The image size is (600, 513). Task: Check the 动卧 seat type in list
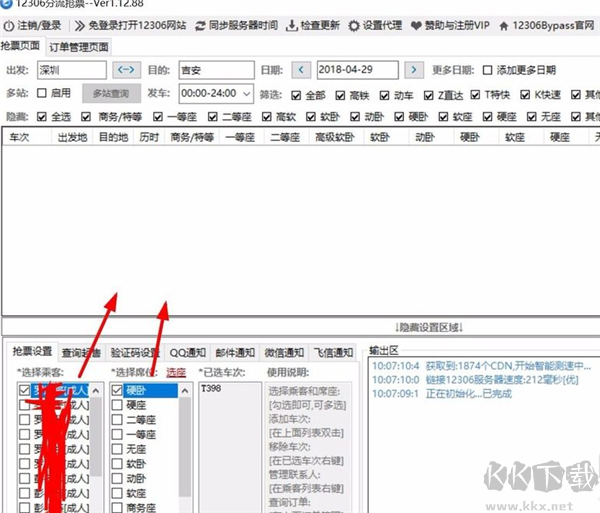pos(117,478)
